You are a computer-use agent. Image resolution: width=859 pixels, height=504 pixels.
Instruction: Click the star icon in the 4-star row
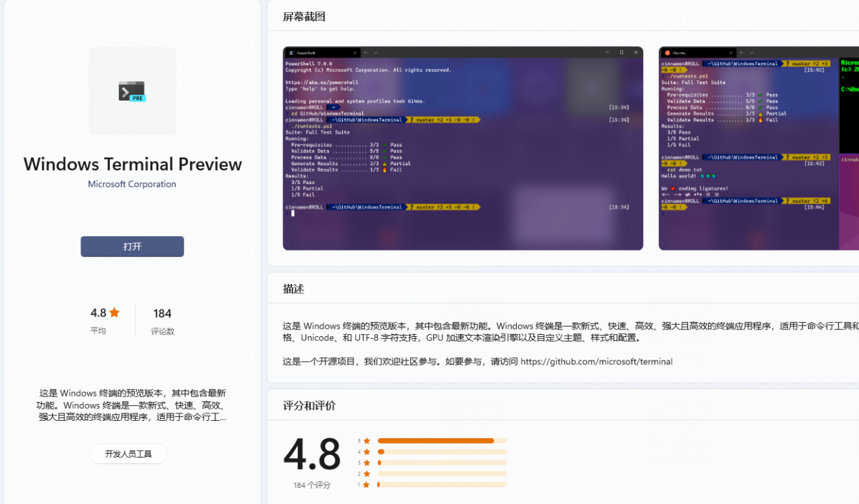point(366,452)
